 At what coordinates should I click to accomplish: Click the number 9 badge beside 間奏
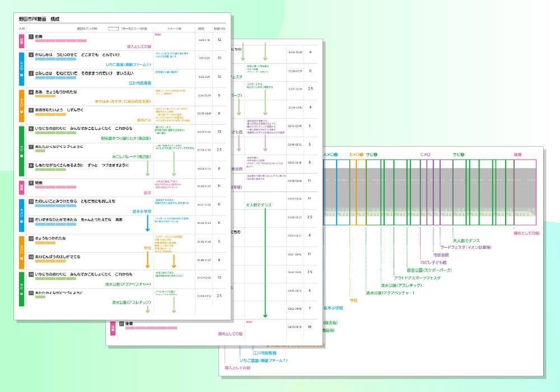pos(31,183)
